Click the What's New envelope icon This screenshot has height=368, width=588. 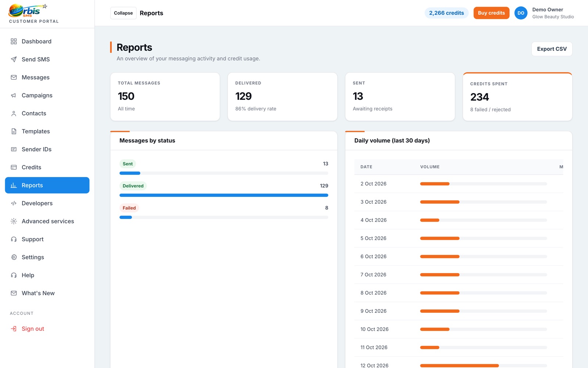[x=14, y=293]
